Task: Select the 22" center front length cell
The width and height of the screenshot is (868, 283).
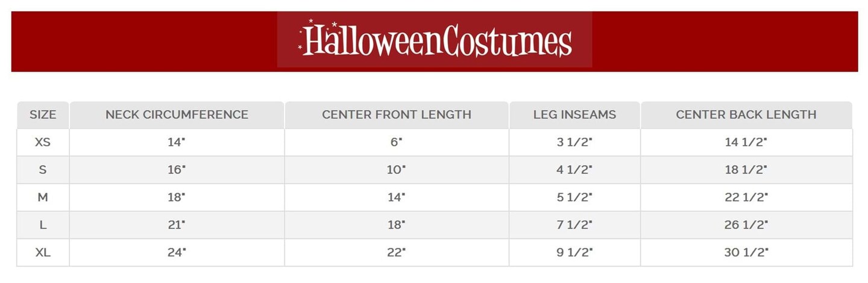Action: (396, 253)
